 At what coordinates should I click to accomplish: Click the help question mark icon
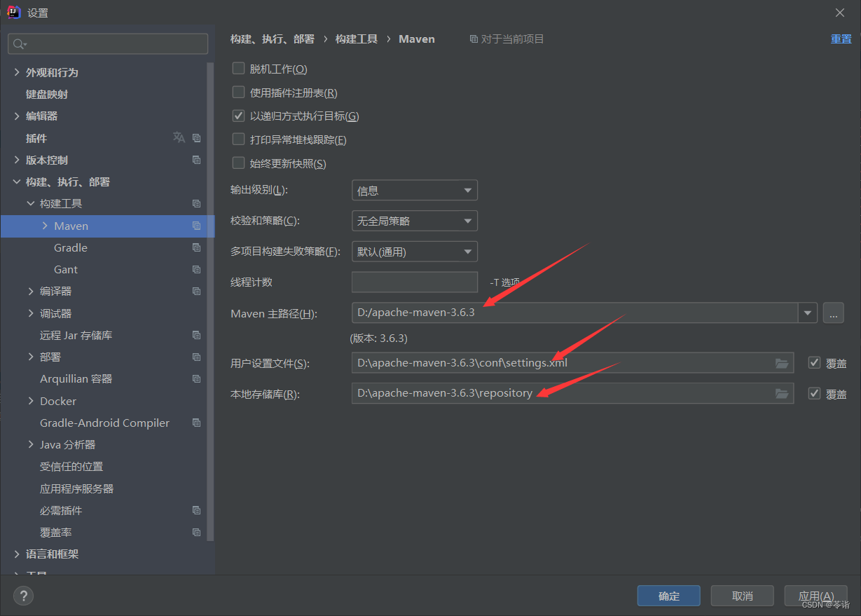23,596
